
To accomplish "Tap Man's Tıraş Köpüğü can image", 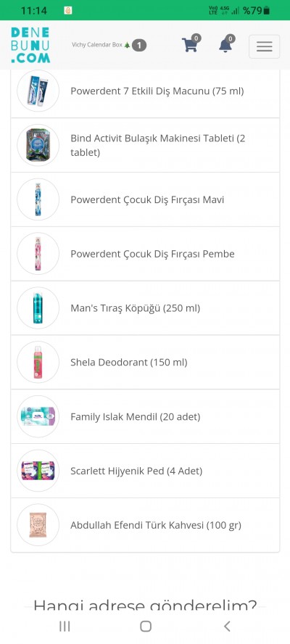I will coord(38,307).
